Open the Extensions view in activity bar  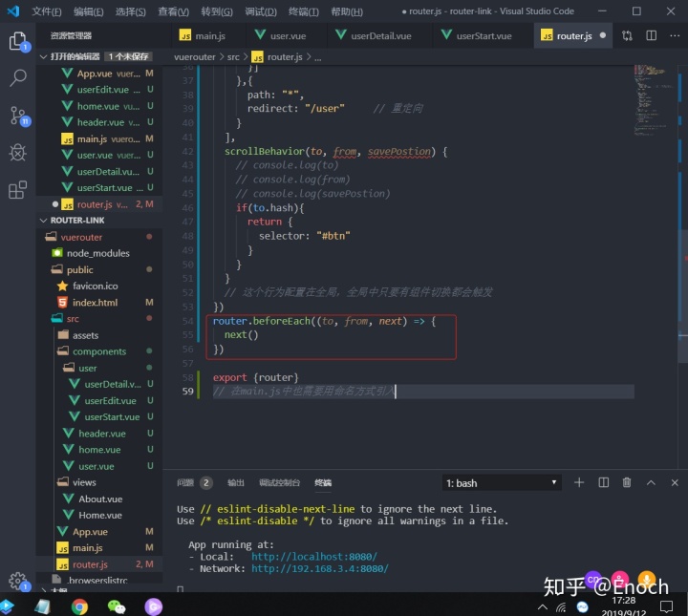tap(18, 190)
